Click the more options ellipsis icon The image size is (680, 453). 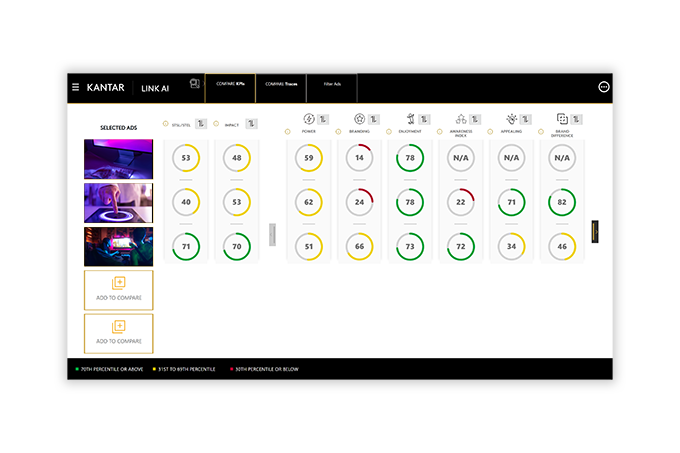[604, 87]
